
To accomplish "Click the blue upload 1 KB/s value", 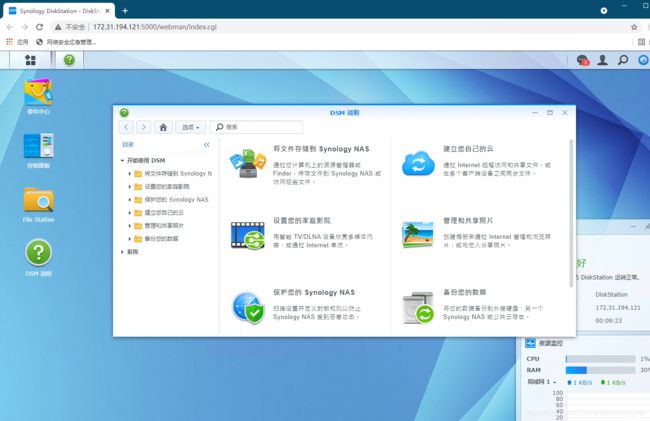I will 580,382.
